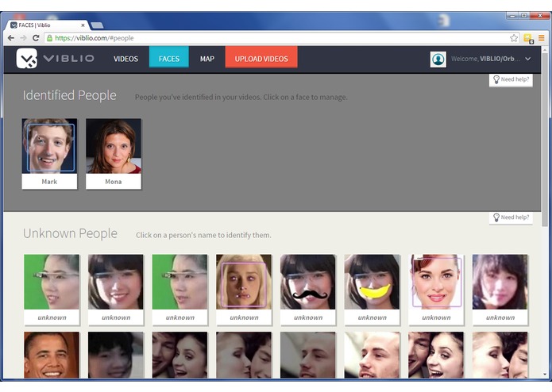Select the red-haired woman face thumbnail
This screenshot has height=392, width=552.
[x=436, y=282]
